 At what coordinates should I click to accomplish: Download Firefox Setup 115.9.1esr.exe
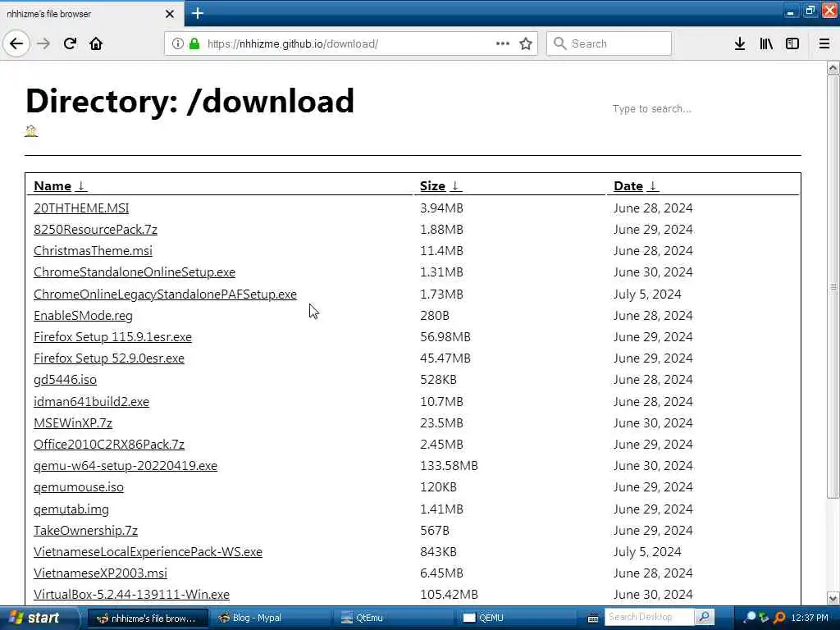tap(112, 337)
